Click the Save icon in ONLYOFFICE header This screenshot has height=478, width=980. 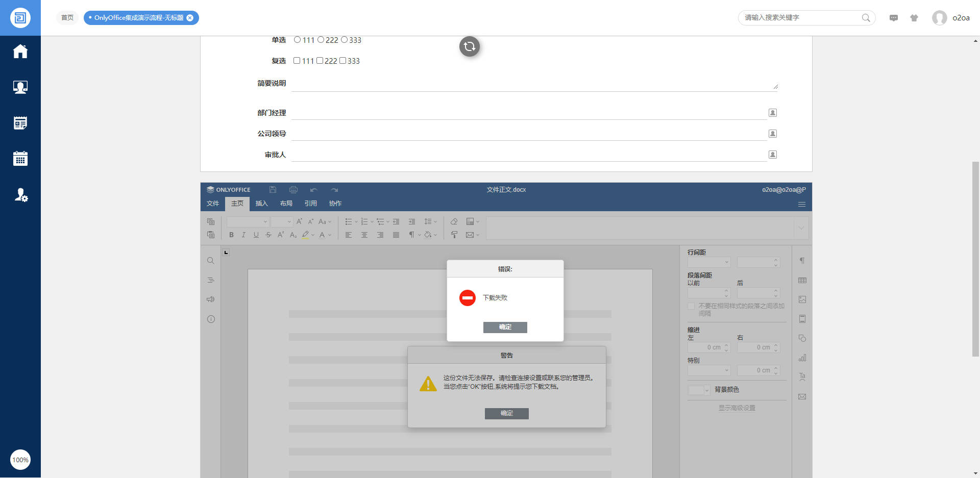(x=273, y=190)
